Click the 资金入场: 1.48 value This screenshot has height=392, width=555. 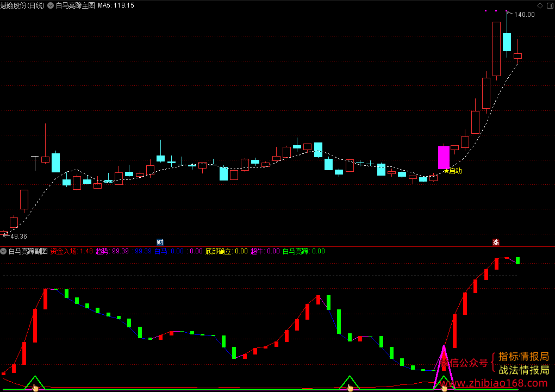(x=72, y=251)
